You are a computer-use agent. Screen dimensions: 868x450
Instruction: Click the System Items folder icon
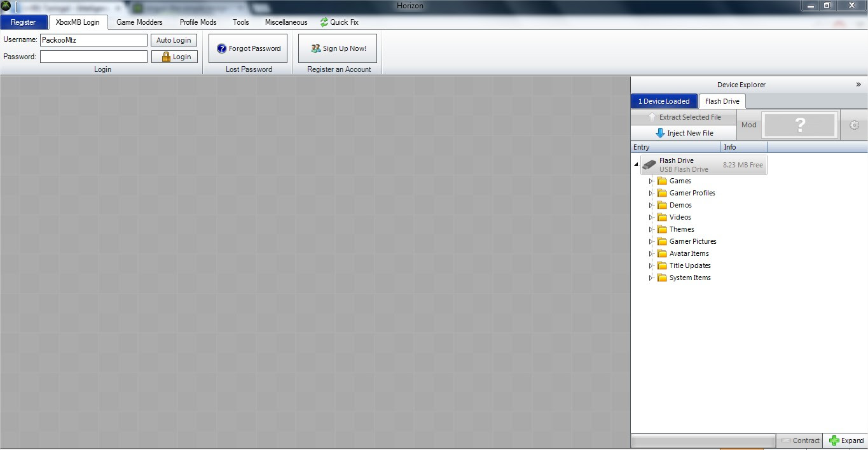[x=662, y=278]
